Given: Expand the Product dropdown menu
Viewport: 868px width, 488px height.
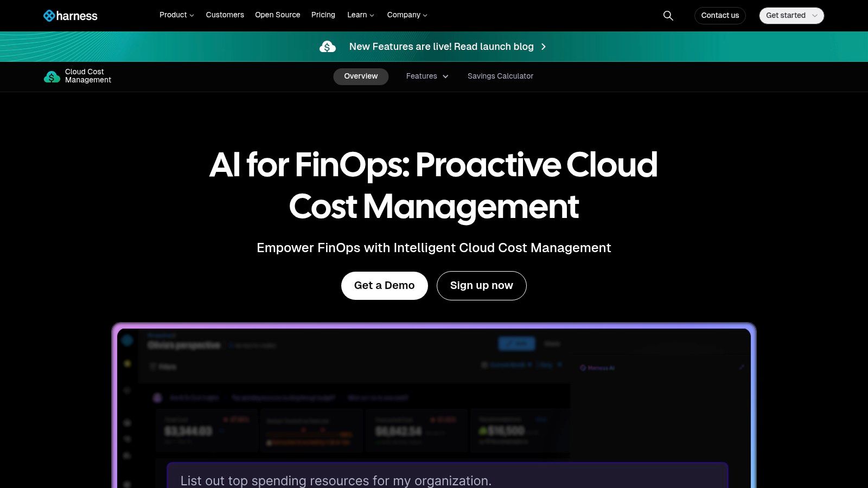Looking at the screenshot, I should [x=176, y=15].
